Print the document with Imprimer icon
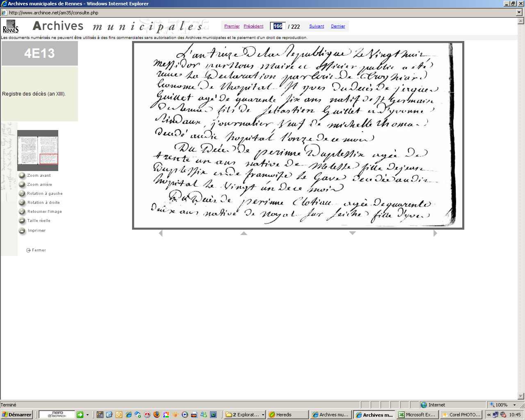Image resolution: width=525 pixels, height=420 pixels. click(22, 231)
